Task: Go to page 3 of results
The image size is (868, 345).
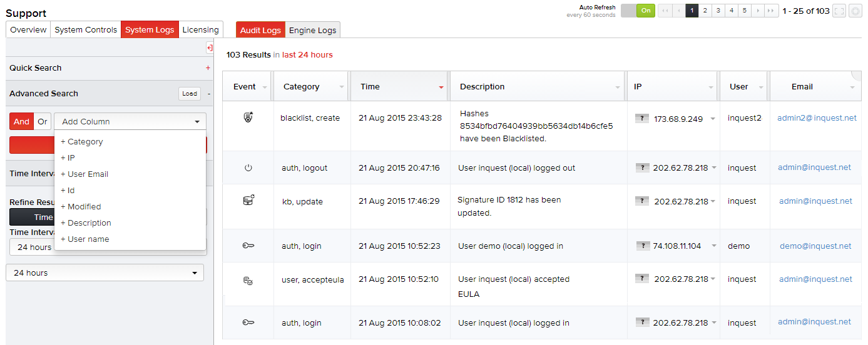Action: point(718,11)
